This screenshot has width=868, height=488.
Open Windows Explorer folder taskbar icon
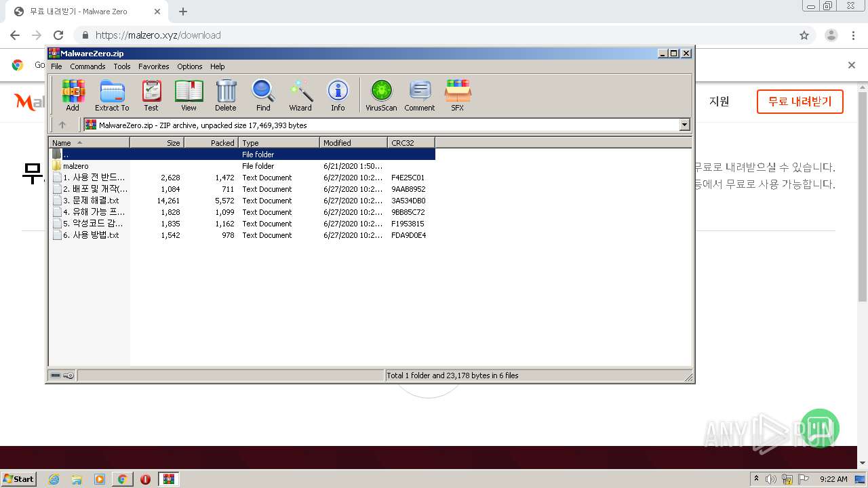77,479
